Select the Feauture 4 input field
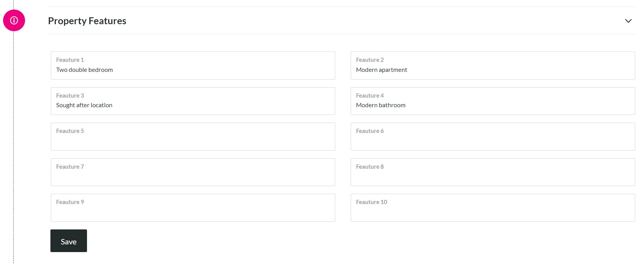The image size is (644, 264). coord(493,101)
